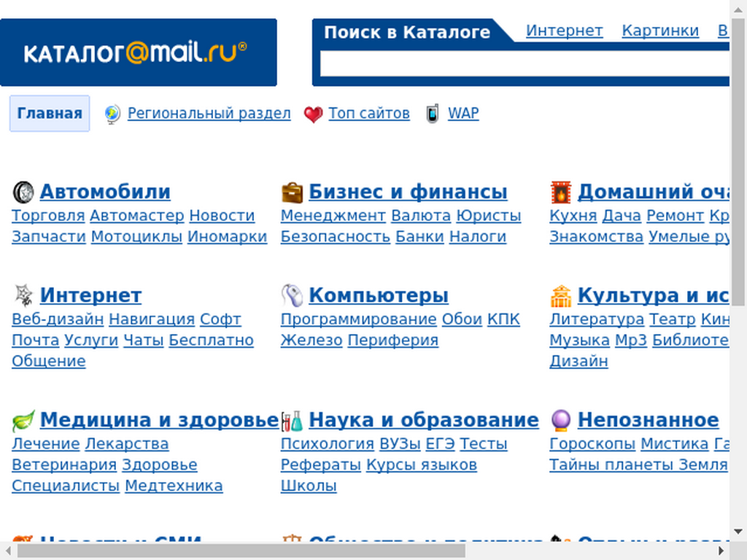Click the Менеджмент link

click(x=333, y=216)
